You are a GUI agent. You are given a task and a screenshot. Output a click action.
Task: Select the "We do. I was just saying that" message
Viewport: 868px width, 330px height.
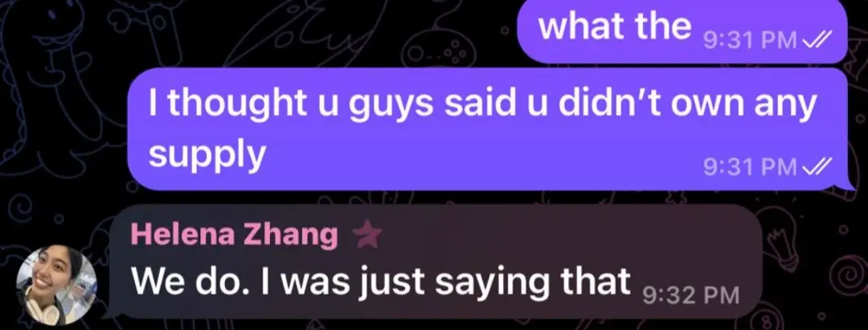pos(433,263)
